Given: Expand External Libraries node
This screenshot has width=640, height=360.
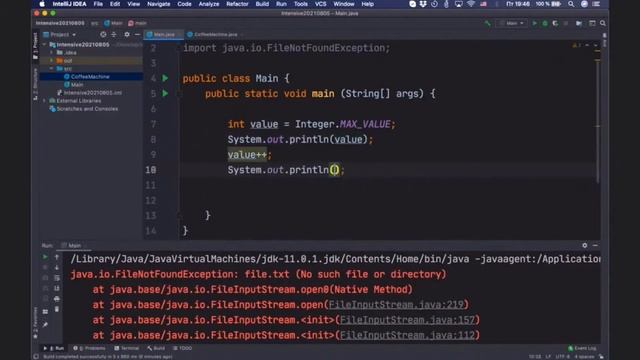Looking at the screenshot, I should 44,101.
